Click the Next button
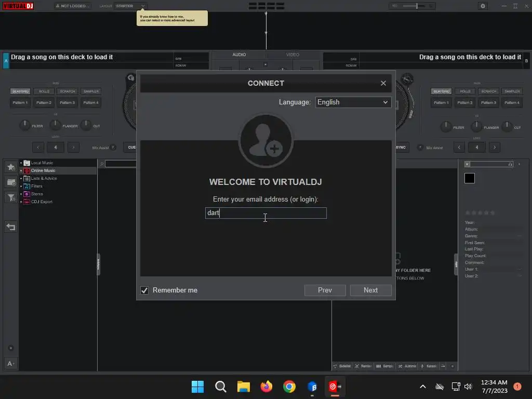The image size is (532, 399). (x=370, y=290)
